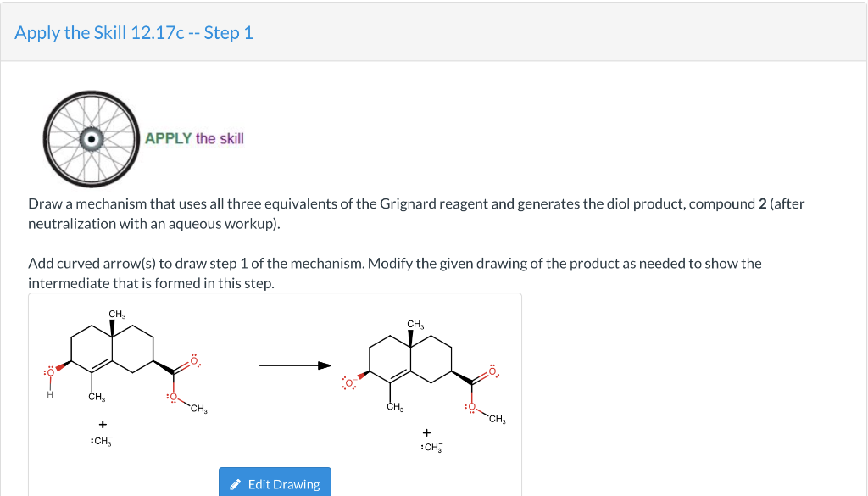This screenshot has height=496, width=868.
Task: Select the hydroxyl oxygen on the reactant
Action: click(50, 371)
